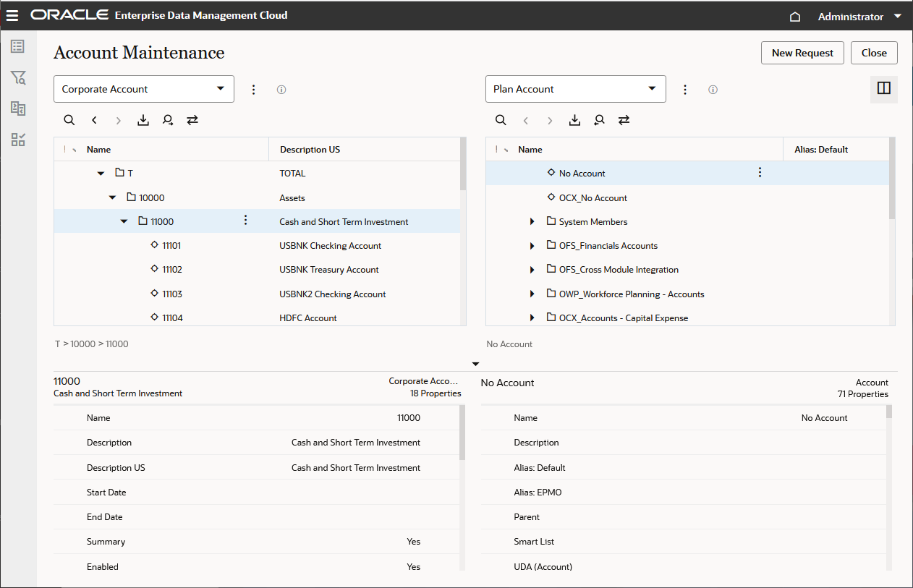Select node 11102 in the tree
This screenshot has width=913, height=588.
257,269
